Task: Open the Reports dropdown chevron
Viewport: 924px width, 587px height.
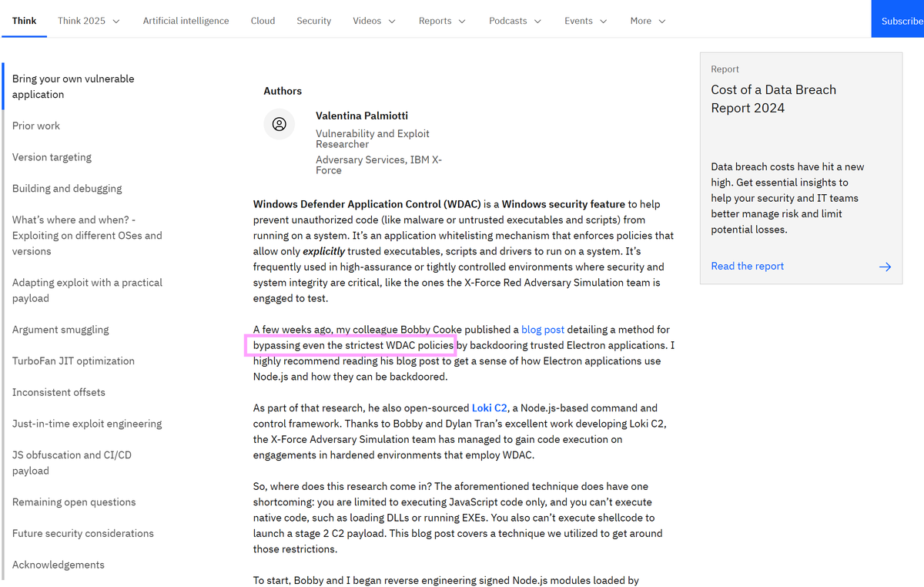Action: pos(462,21)
